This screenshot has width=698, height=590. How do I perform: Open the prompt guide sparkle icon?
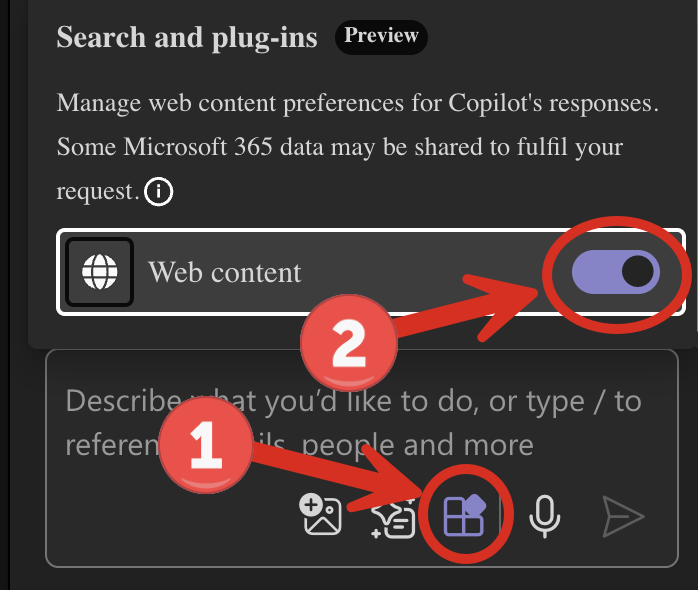393,518
